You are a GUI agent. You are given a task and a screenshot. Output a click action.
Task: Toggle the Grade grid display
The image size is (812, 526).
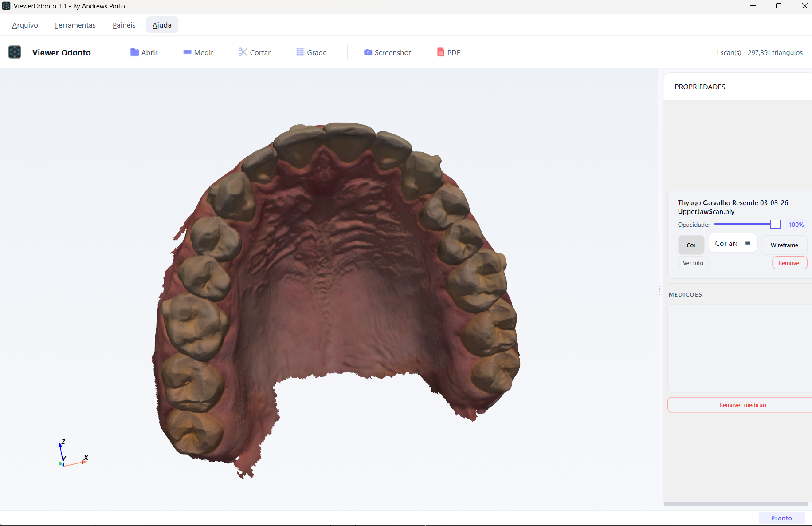pyautogui.click(x=311, y=52)
